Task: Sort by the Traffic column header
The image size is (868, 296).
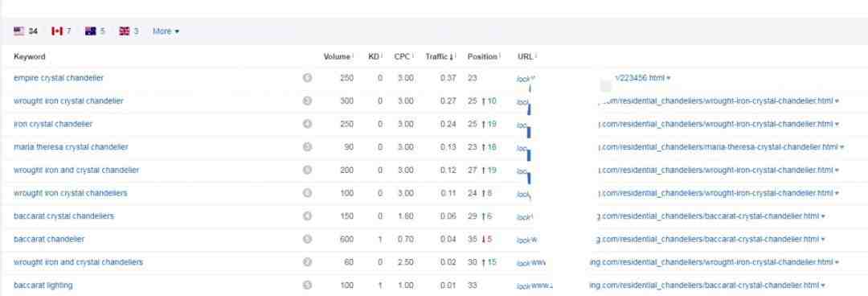Action: point(440,56)
